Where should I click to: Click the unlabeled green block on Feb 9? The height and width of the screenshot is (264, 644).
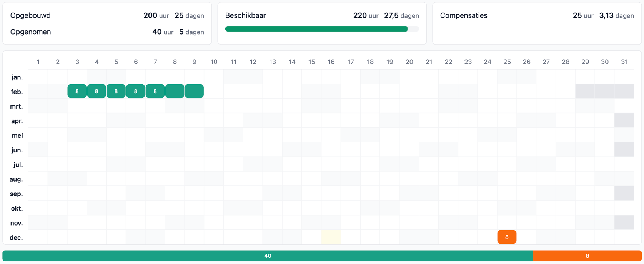click(x=194, y=91)
